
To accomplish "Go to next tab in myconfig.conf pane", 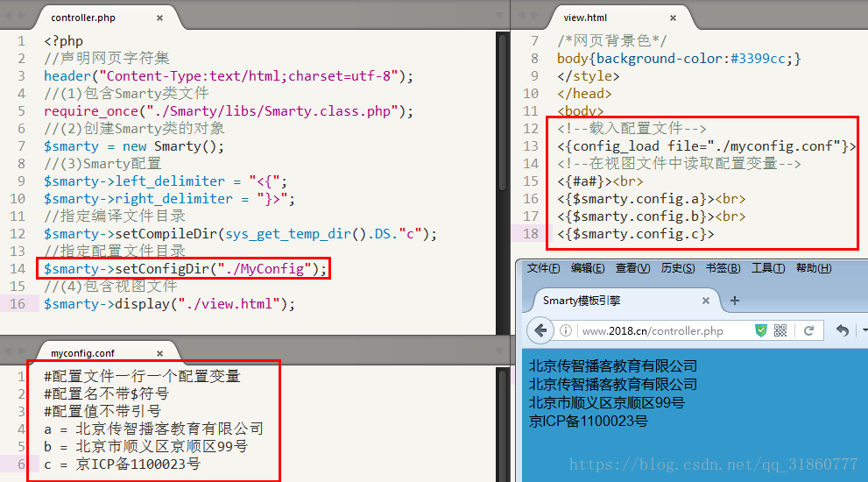I will coord(22,351).
